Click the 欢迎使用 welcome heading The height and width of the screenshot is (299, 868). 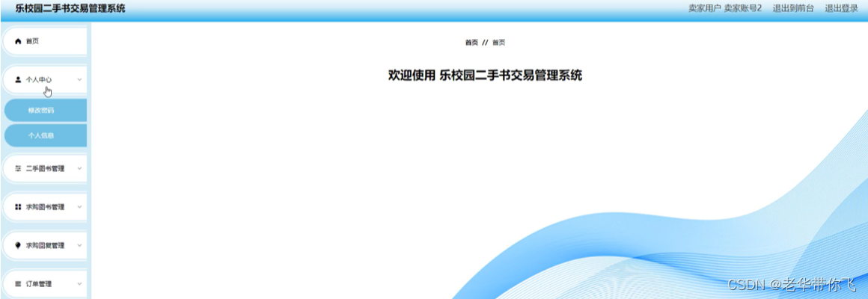pyautogui.click(x=485, y=75)
